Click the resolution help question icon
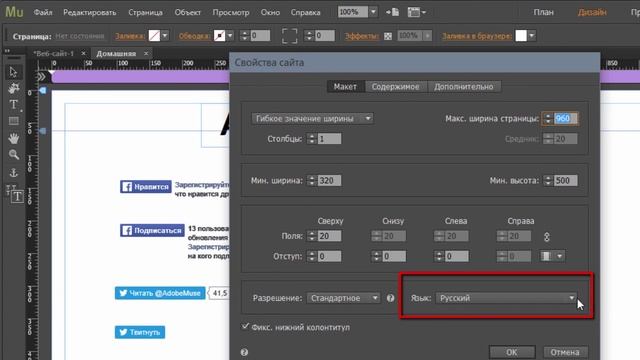Viewport: 640px width, 360px height. point(390,298)
